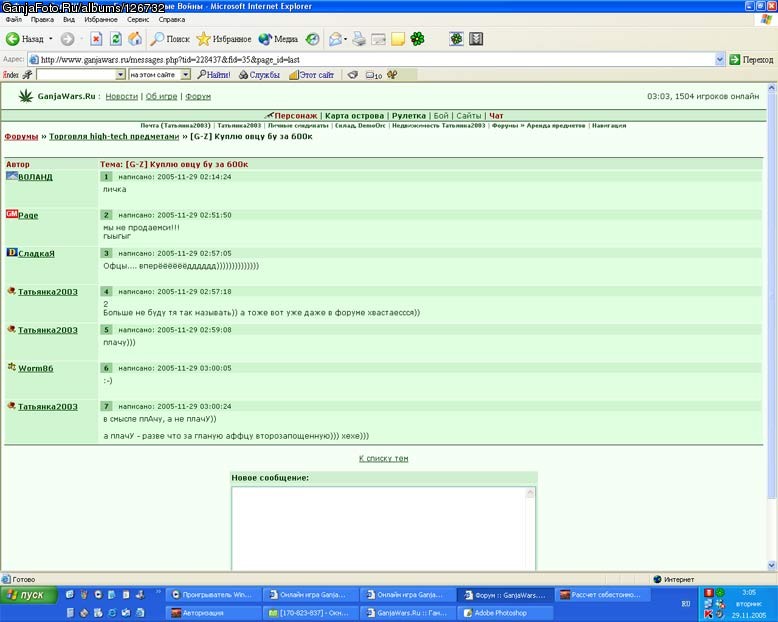Click the Stop loading toolbar icon
778x622 pixels.
[96, 39]
